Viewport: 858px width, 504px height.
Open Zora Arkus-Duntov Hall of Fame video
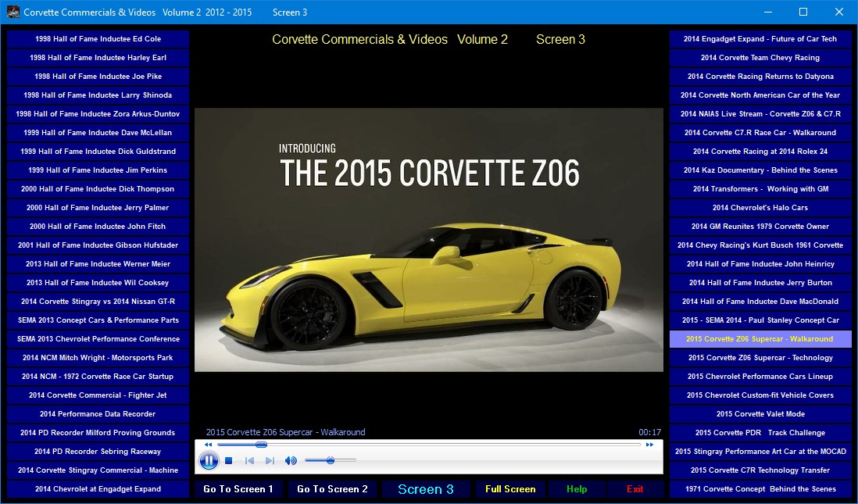(98, 114)
